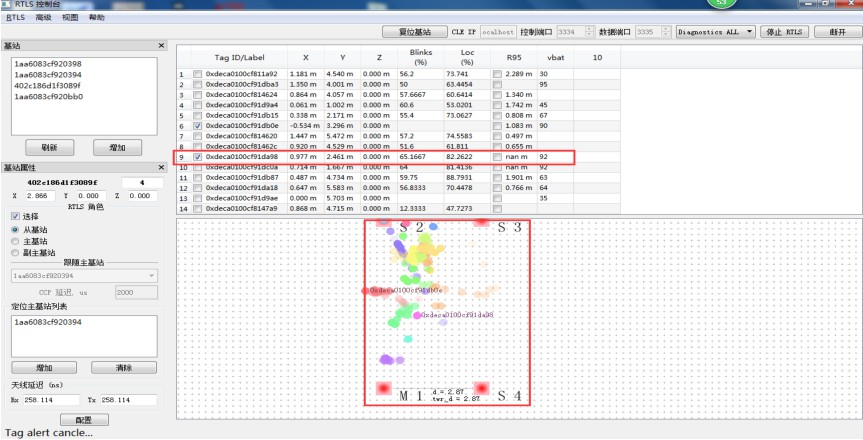Toggle the 选择 checkbox in 基站属性
The width and height of the screenshot is (863, 440).
(14, 216)
